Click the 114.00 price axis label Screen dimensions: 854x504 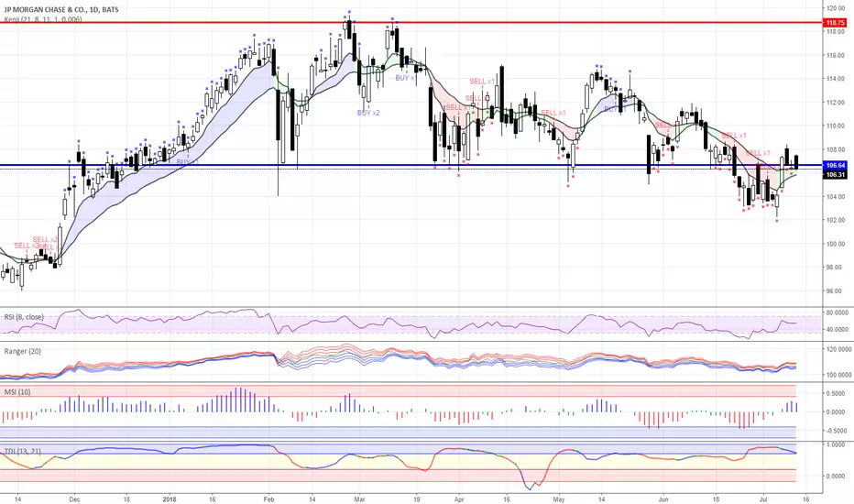(836, 79)
